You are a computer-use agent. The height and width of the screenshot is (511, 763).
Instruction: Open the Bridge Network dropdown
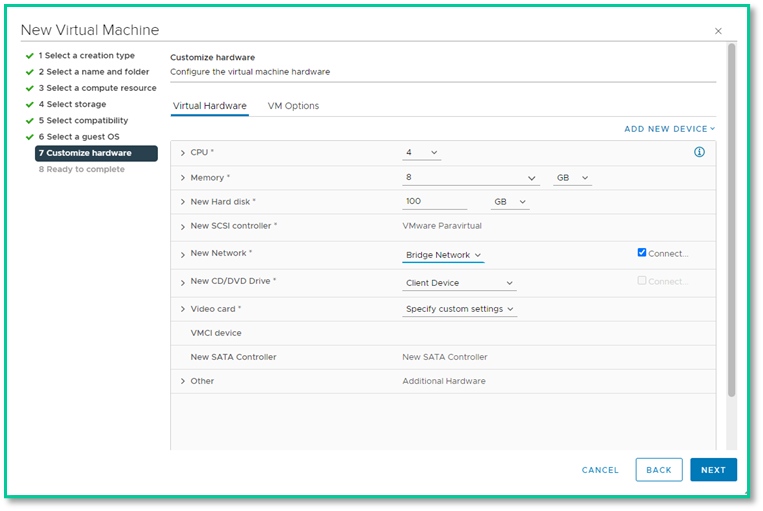pos(443,256)
